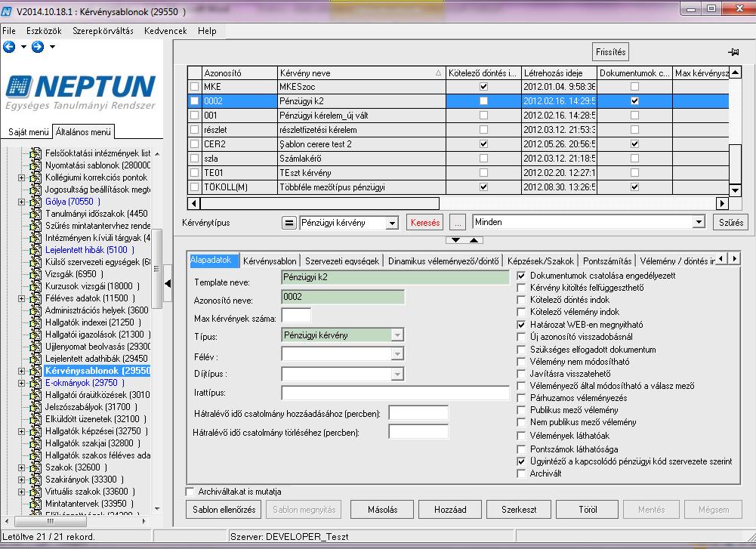Click the Max kérvények száma field

click(x=296, y=316)
